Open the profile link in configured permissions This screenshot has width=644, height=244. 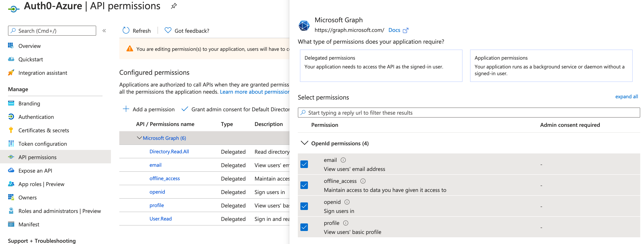156,205
